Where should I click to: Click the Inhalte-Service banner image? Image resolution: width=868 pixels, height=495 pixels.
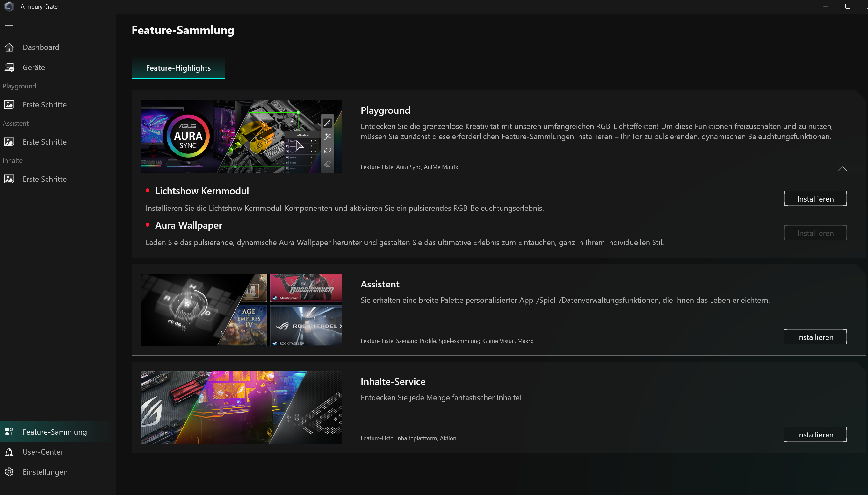pyautogui.click(x=241, y=407)
